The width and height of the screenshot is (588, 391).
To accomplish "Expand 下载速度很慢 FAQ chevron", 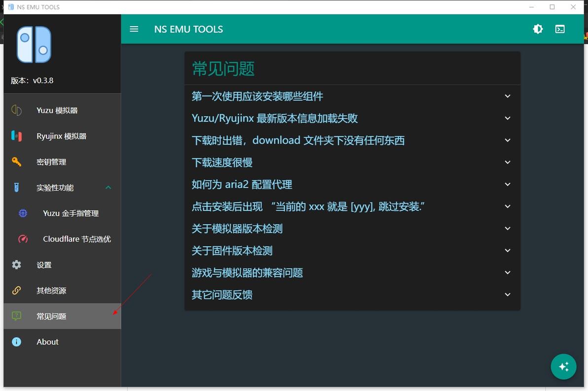I will (508, 162).
